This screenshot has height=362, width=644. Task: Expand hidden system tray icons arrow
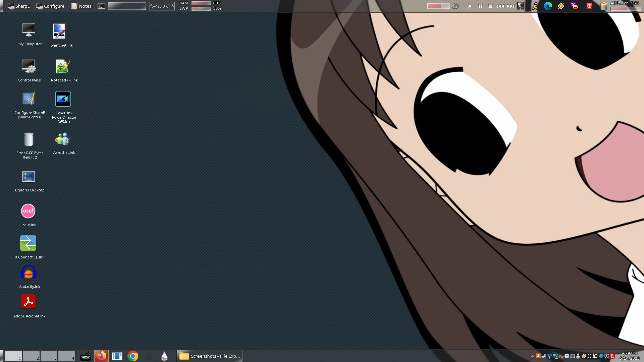[532, 356]
